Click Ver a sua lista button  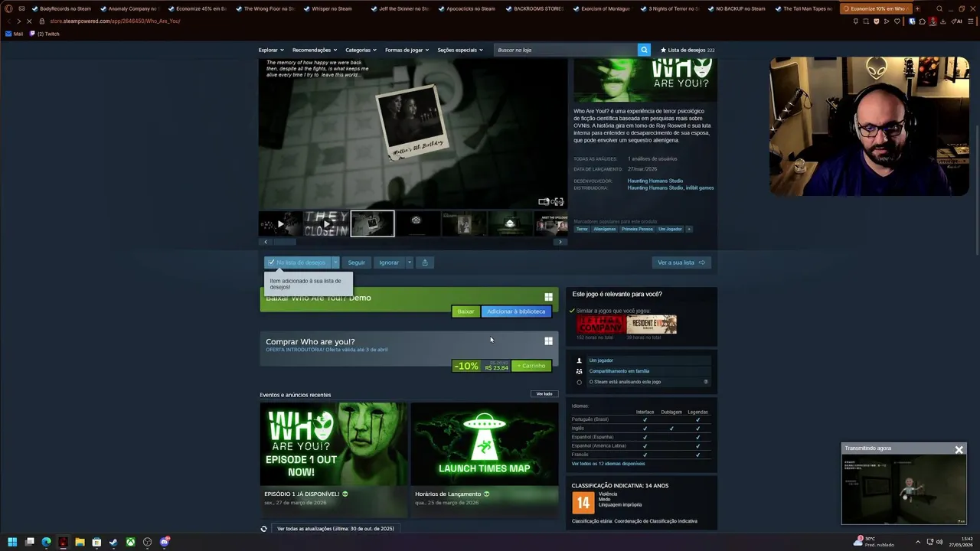[x=681, y=262]
